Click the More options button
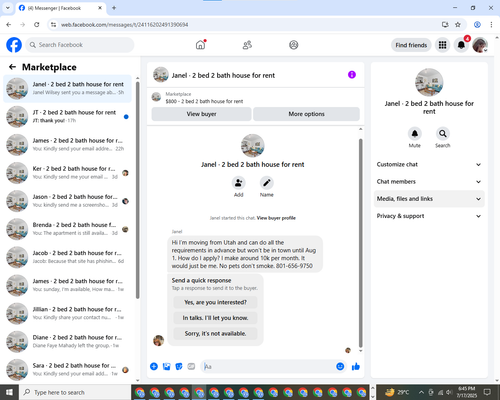Screen dimensions: 500x400 306,114
